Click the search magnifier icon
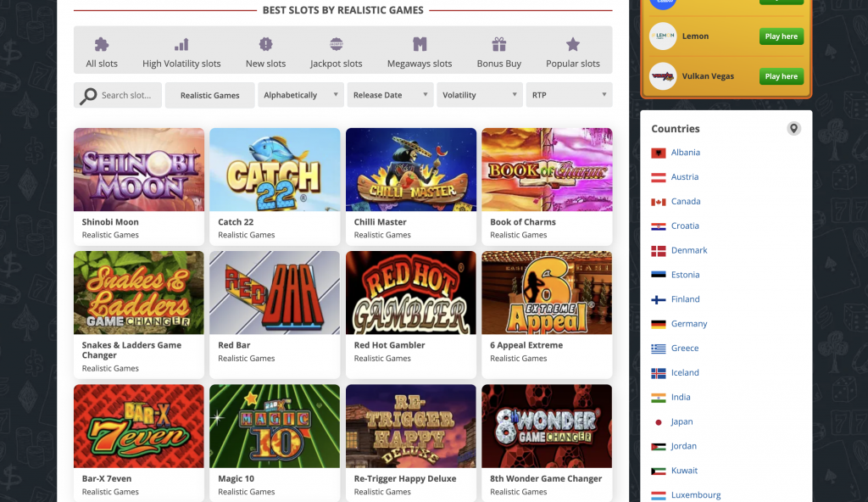This screenshot has width=868, height=502. tap(88, 96)
